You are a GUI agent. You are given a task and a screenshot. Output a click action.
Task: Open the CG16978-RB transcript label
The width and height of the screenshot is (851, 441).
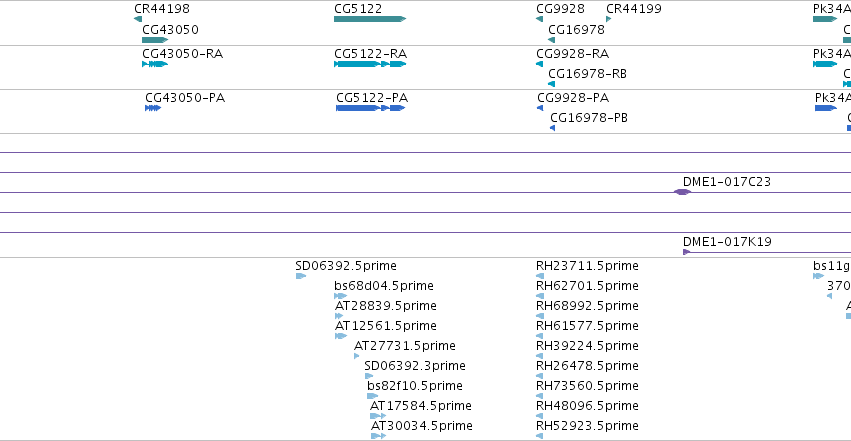click(x=587, y=74)
